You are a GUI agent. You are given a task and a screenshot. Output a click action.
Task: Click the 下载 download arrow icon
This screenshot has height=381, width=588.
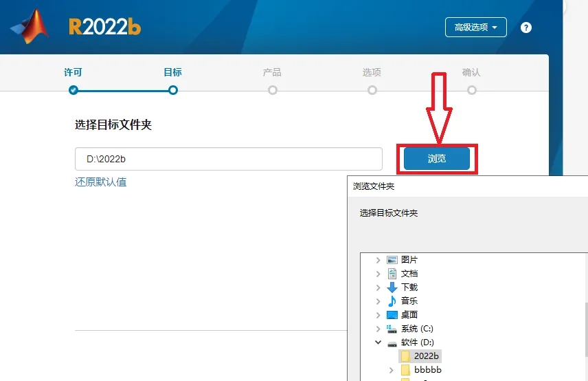pos(392,287)
